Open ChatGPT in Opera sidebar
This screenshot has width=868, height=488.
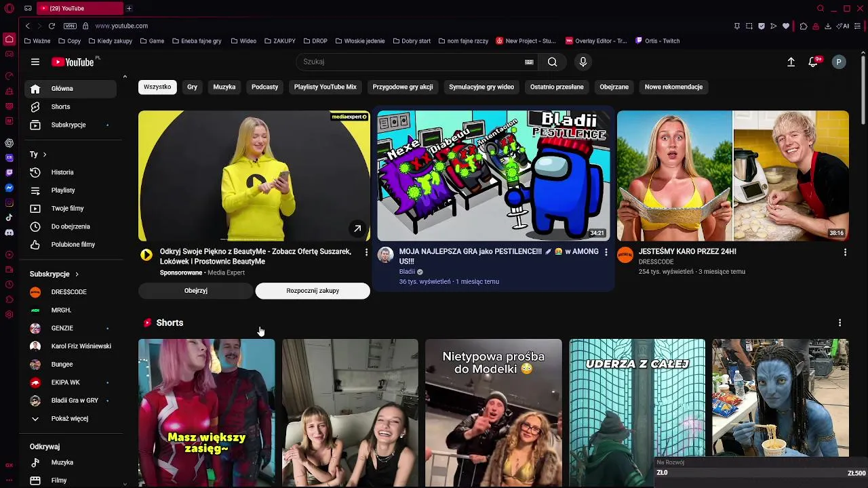click(x=9, y=143)
